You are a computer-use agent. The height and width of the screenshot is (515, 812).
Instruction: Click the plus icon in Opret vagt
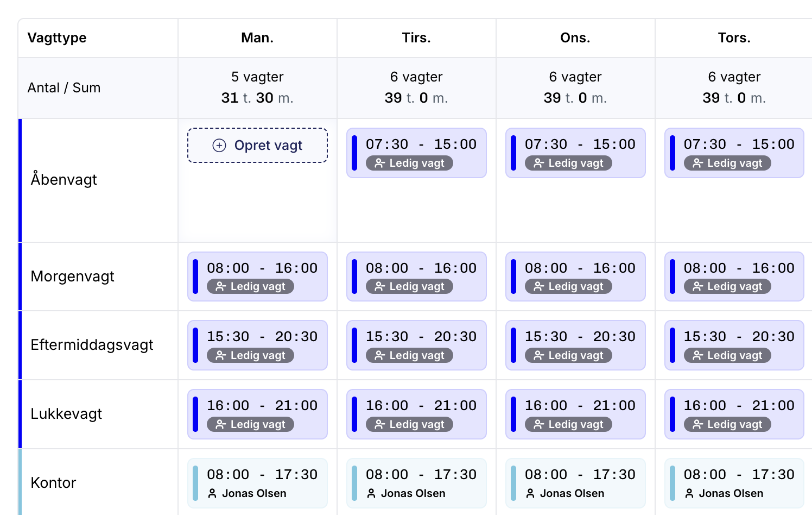(219, 146)
